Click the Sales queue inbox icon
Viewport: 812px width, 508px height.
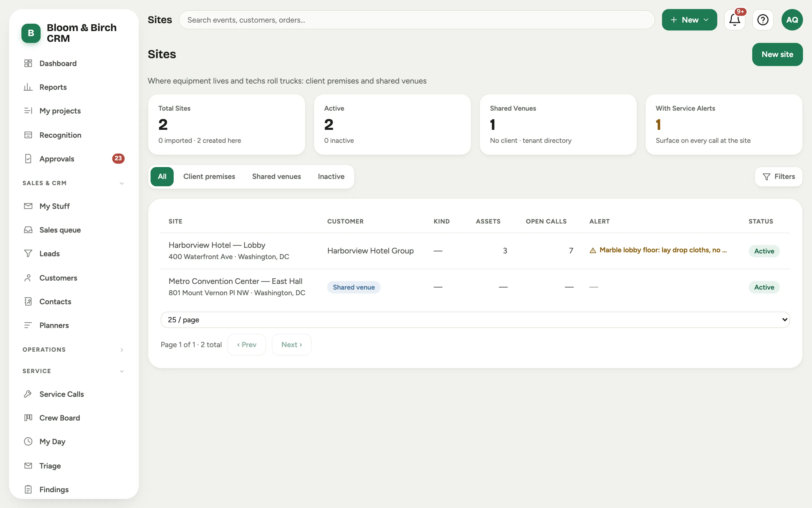pyautogui.click(x=28, y=230)
